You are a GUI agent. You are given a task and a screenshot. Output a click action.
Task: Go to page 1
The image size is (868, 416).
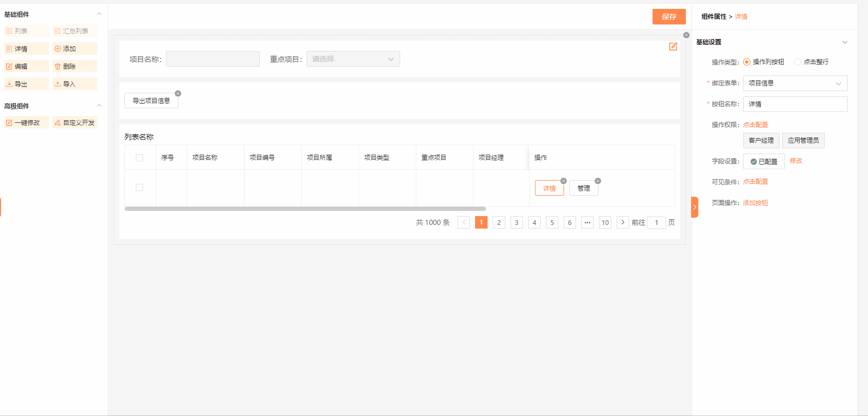coord(481,222)
